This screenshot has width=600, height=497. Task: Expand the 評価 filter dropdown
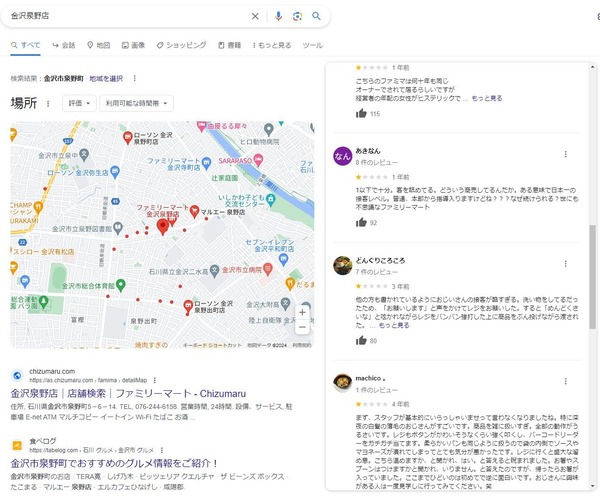click(79, 103)
